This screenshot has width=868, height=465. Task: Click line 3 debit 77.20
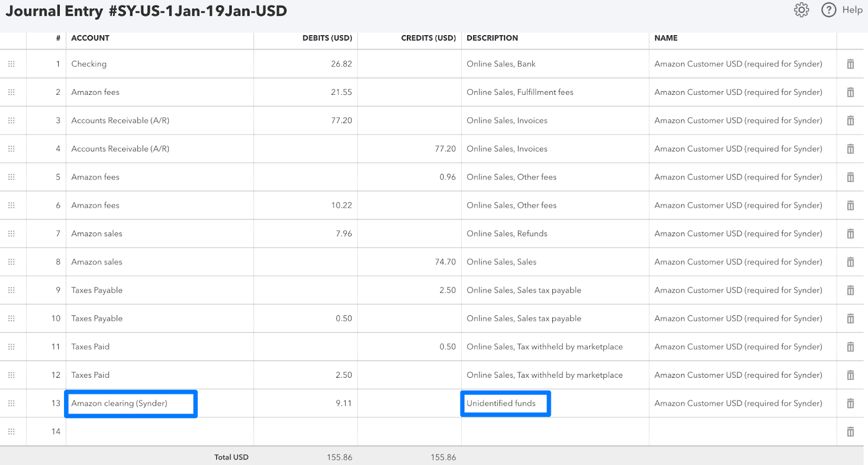click(341, 120)
